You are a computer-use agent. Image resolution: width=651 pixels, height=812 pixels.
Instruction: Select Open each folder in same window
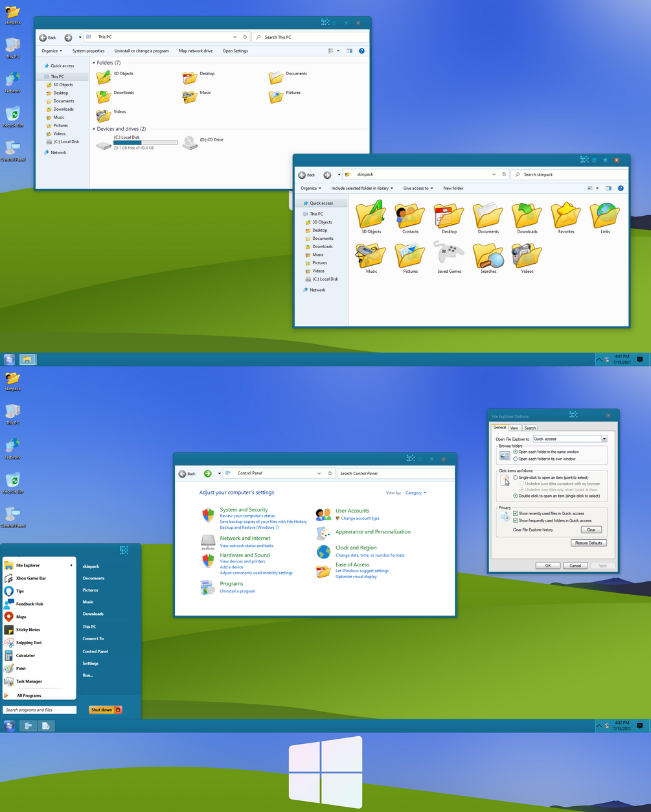(x=516, y=452)
